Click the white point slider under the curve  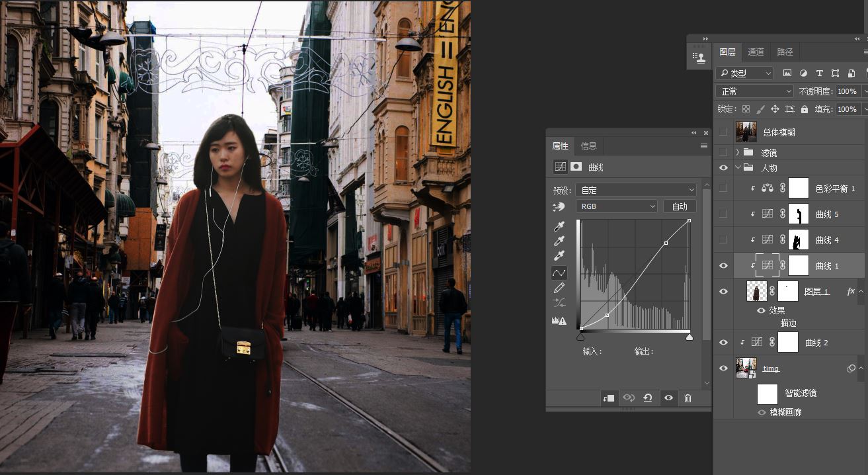[690, 337]
